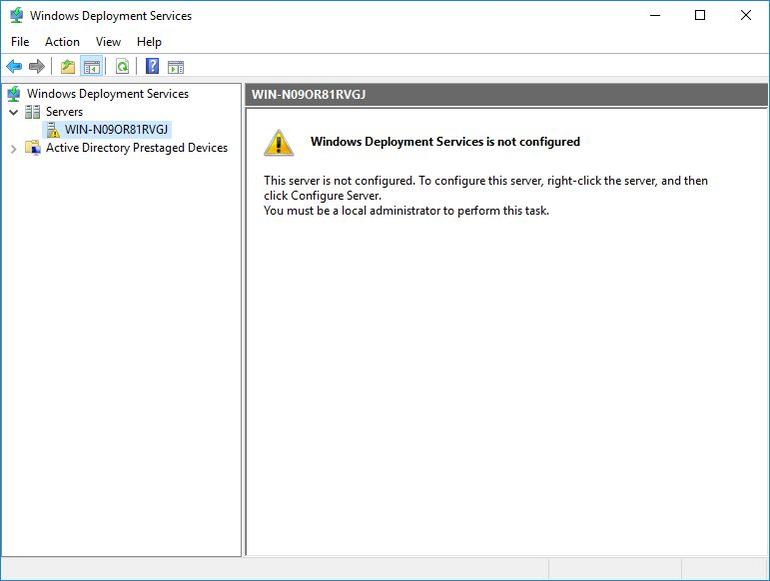Click 'This server is not configured' text line
770x581 pixels.
point(486,181)
